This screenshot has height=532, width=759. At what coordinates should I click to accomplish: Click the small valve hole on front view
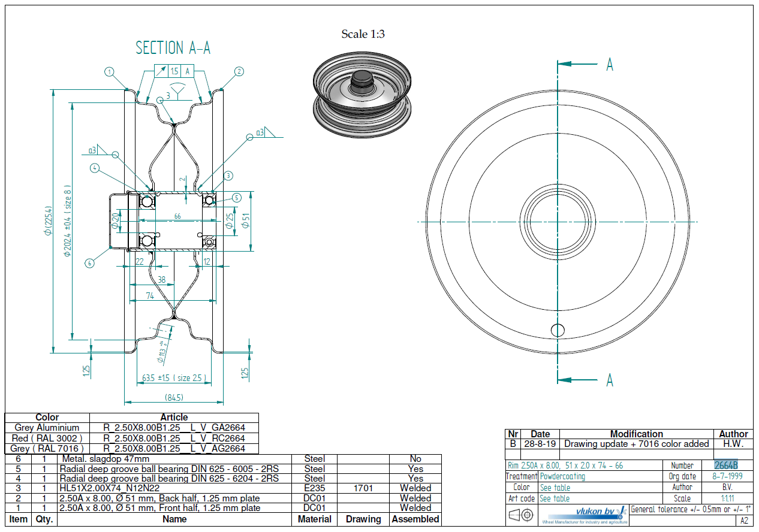[x=558, y=330]
